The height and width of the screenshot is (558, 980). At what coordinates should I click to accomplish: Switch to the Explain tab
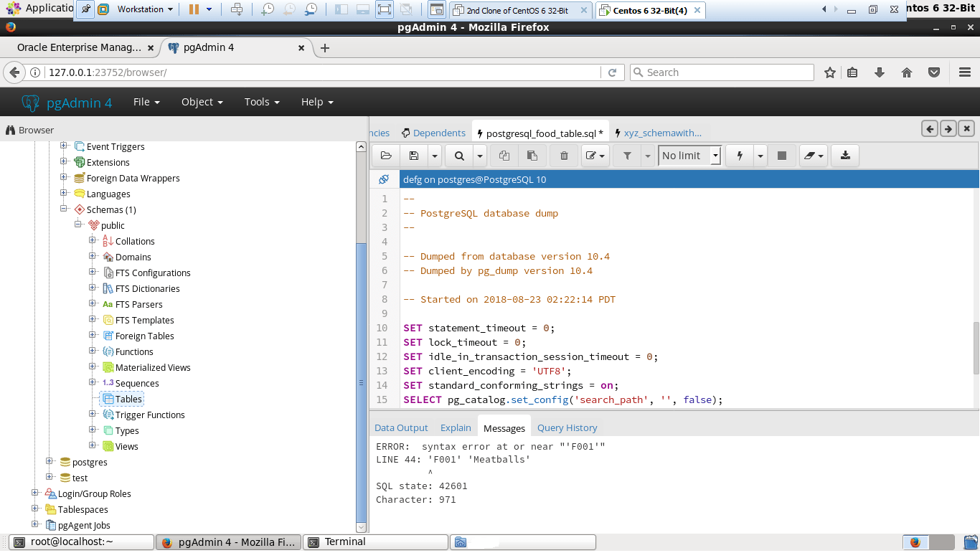[456, 427]
